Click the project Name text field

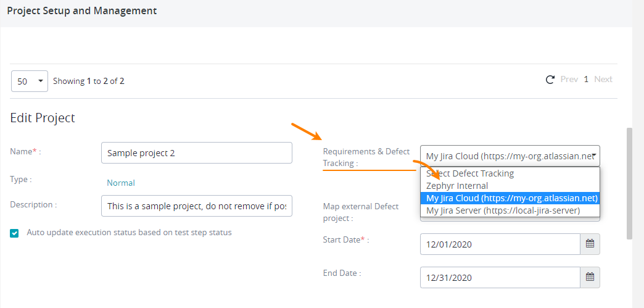196,153
